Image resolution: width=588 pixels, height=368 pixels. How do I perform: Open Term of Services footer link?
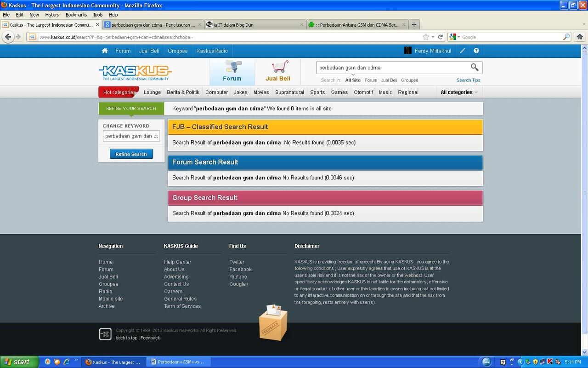pyautogui.click(x=182, y=306)
